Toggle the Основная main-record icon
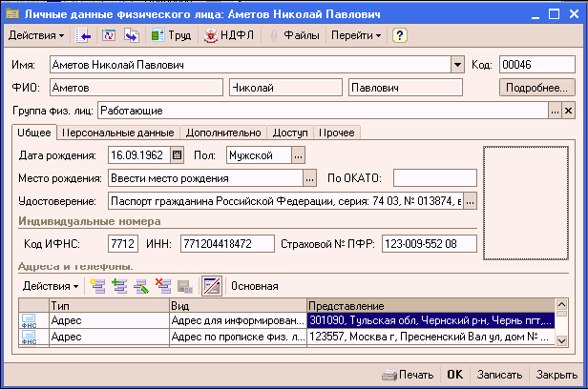 [x=212, y=285]
